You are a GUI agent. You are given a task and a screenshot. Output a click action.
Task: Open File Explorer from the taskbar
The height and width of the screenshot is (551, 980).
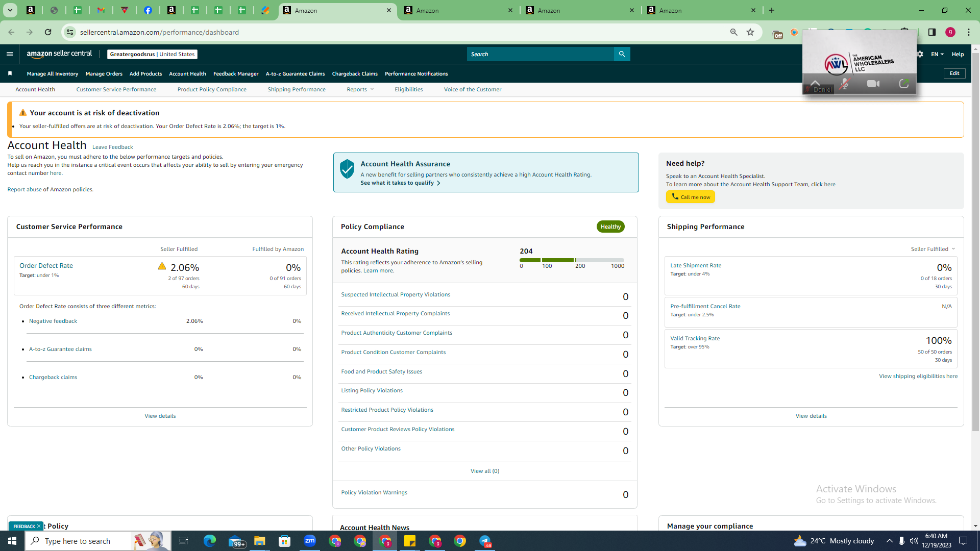click(260, 541)
